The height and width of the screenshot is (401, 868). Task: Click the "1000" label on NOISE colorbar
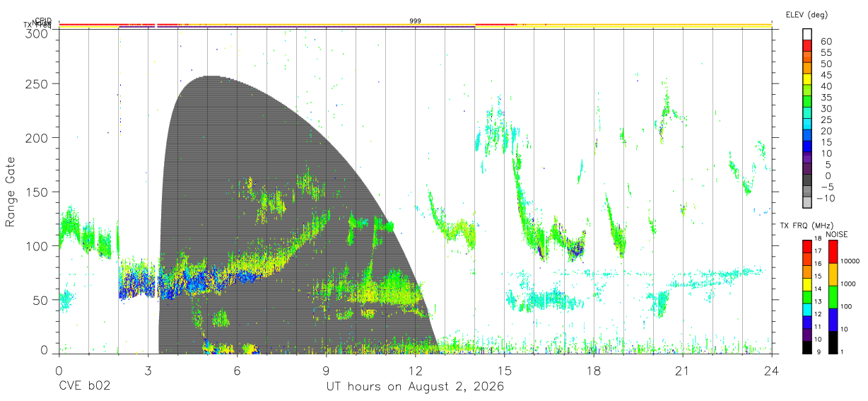point(849,284)
